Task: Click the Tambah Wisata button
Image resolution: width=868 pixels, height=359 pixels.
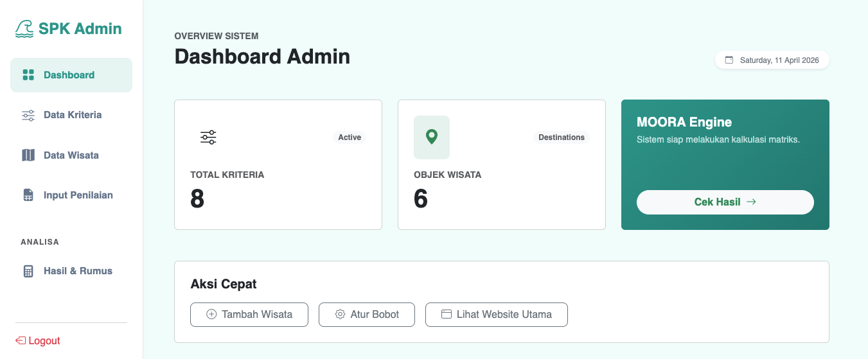Action: (x=249, y=315)
